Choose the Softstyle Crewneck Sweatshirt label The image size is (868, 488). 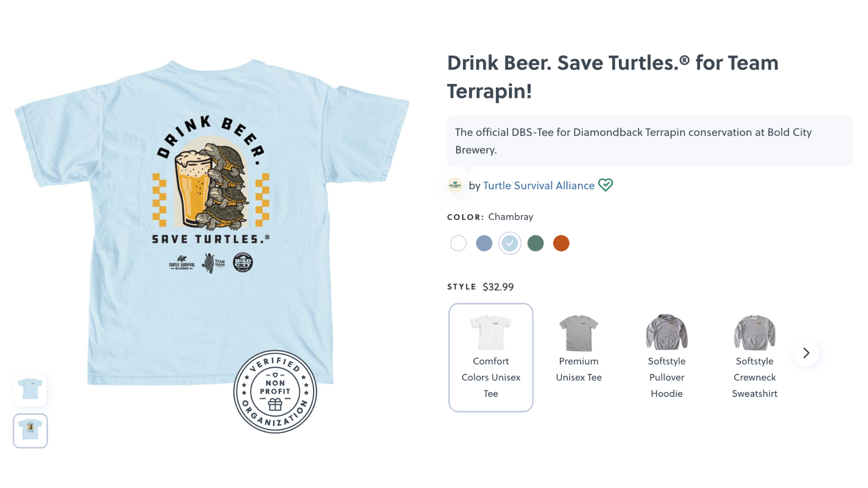755,377
